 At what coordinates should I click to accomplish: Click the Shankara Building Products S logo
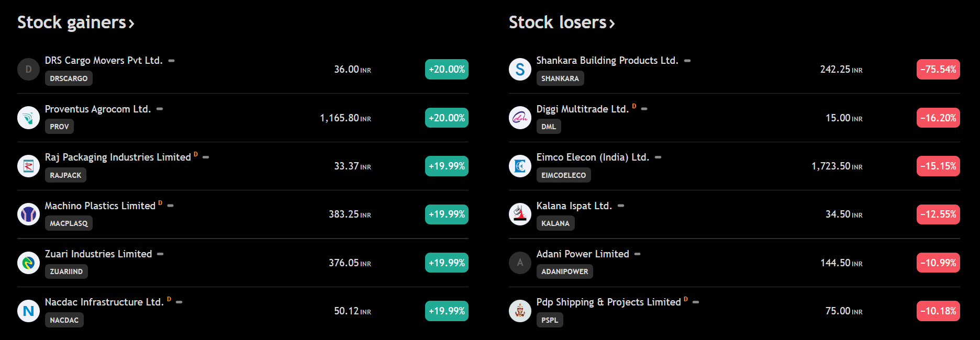coord(520,70)
